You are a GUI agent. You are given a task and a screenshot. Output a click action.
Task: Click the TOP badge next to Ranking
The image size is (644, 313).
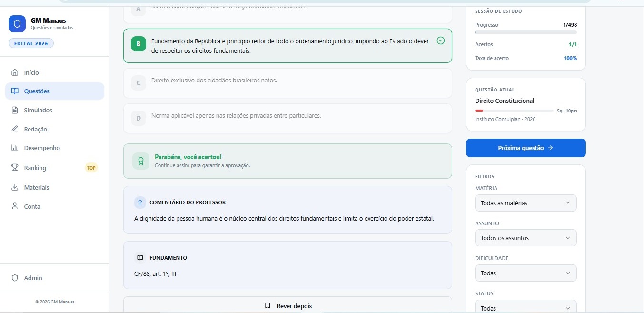tap(91, 168)
